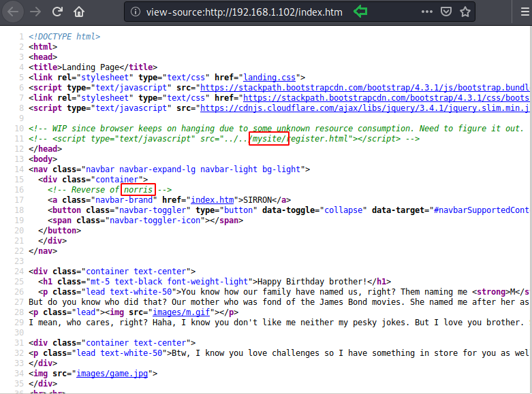This screenshot has width=532, height=394.
Task: Click the '#navbarSupportedCont' data-target value
Action: coord(482,210)
